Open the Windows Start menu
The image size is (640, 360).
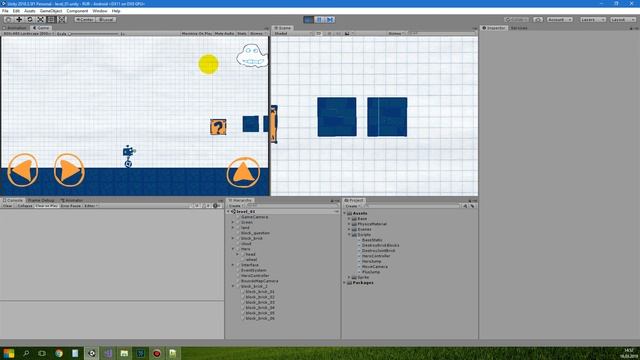coord(9,353)
